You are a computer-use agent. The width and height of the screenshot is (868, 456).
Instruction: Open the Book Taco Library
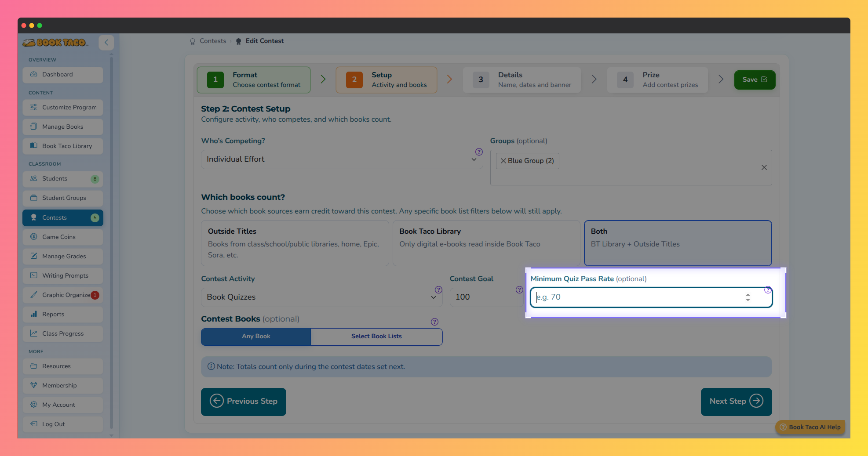tap(63, 146)
